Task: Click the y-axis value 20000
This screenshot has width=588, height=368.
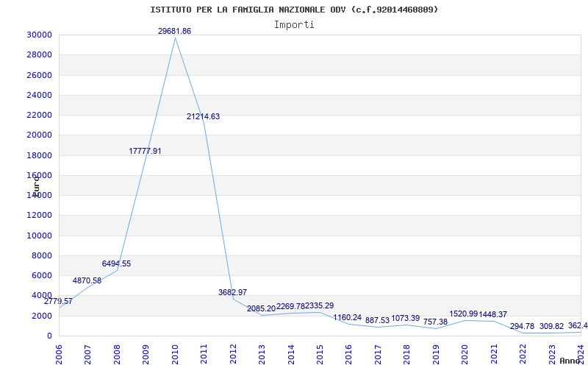Action: [40, 135]
